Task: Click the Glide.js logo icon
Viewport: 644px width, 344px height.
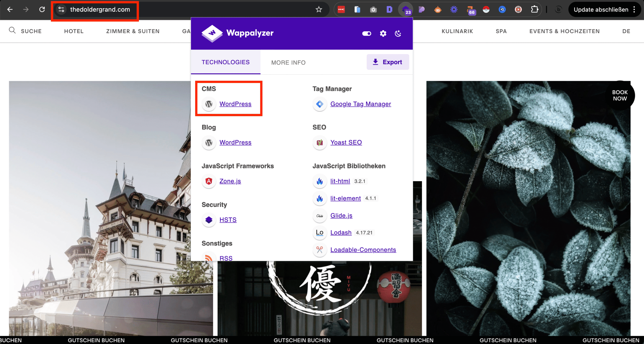Action: coord(320,216)
